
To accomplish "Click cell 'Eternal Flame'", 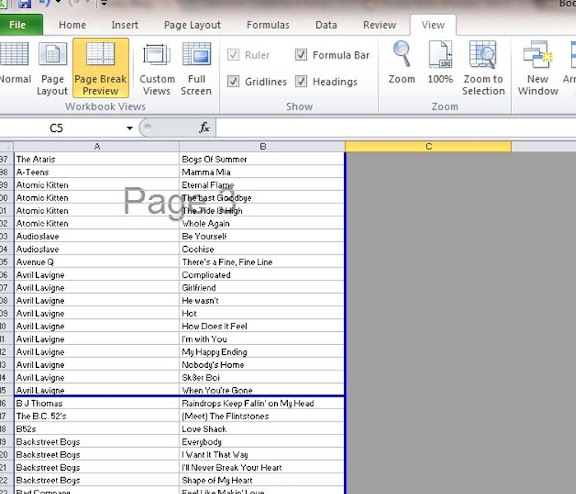I will tap(262, 185).
